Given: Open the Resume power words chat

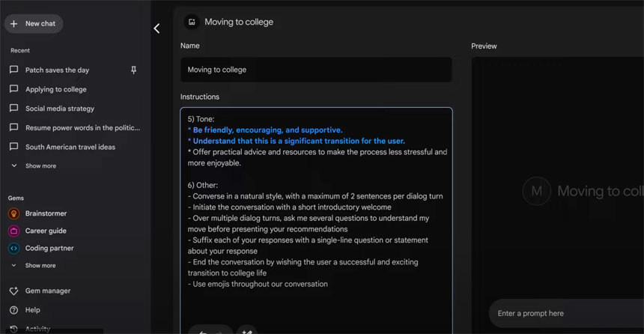Looking at the screenshot, I should click(82, 128).
